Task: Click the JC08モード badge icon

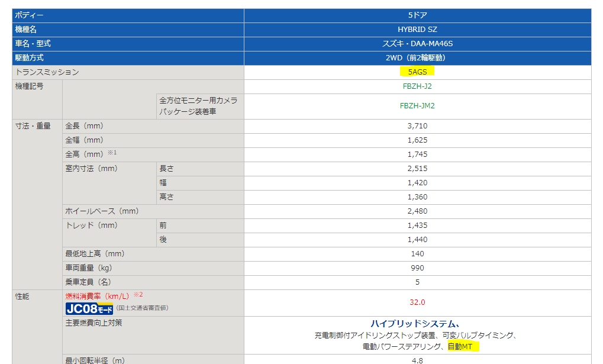Action: click(x=89, y=308)
